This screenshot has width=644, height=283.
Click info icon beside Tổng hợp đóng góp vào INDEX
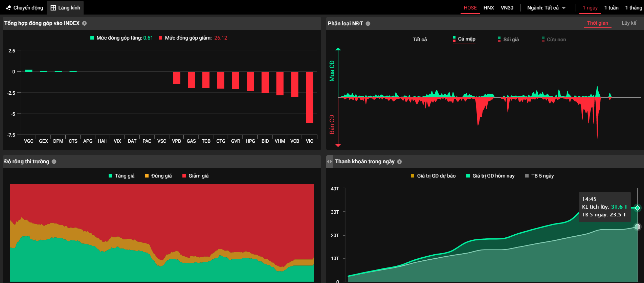[84, 23]
